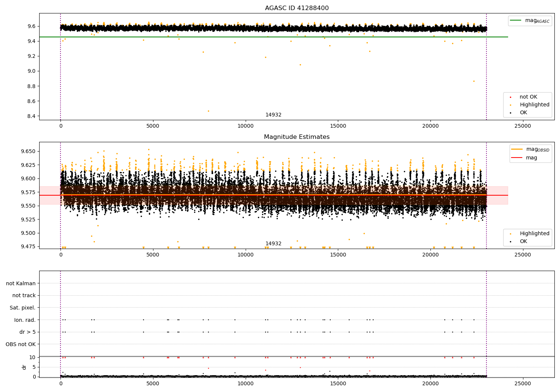Select the 'OBS not OK' row label
Screen dimensions: 560x392
pos(21,344)
